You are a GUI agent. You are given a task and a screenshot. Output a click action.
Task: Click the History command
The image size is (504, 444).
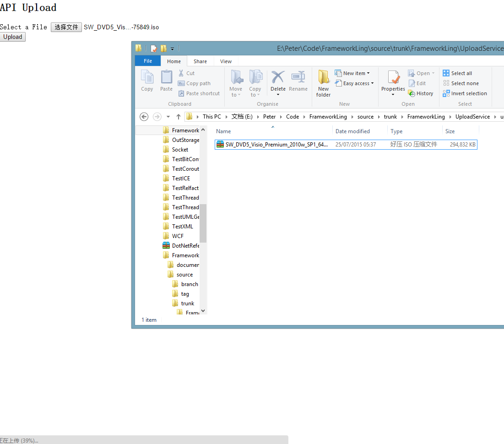point(421,93)
